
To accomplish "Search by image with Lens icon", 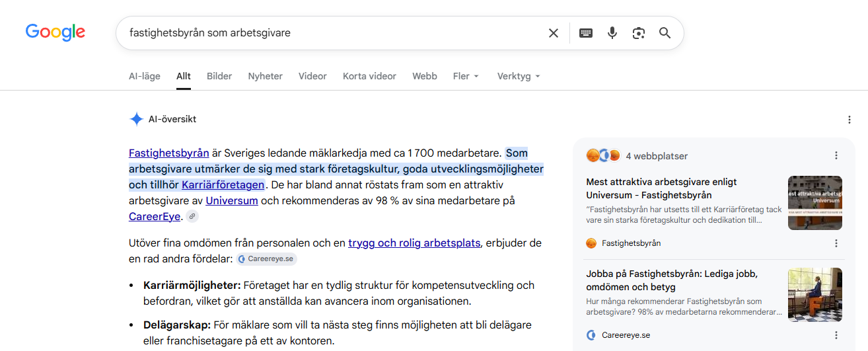I will click(638, 33).
